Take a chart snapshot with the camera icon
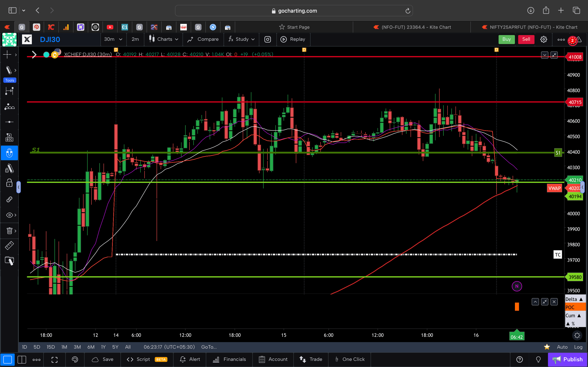This screenshot has height=367, width=588. pyautogui.click(x=268, y=39)
